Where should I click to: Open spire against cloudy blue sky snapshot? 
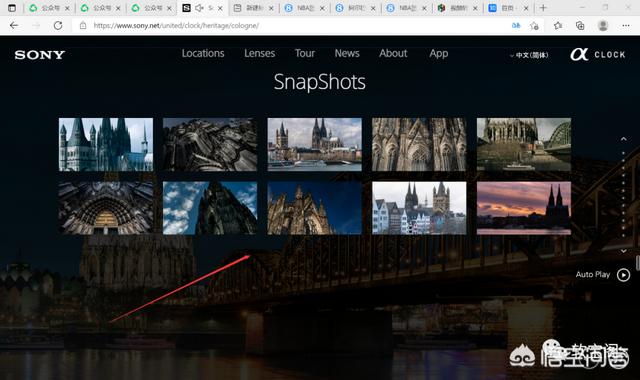click(x=210, y=208)
